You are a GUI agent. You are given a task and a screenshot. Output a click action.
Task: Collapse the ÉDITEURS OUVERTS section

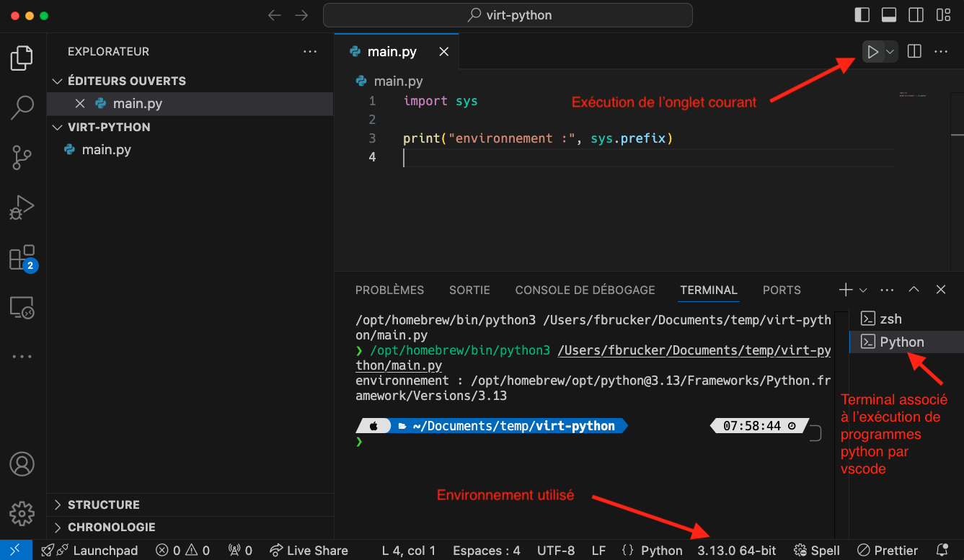point(58,81)
